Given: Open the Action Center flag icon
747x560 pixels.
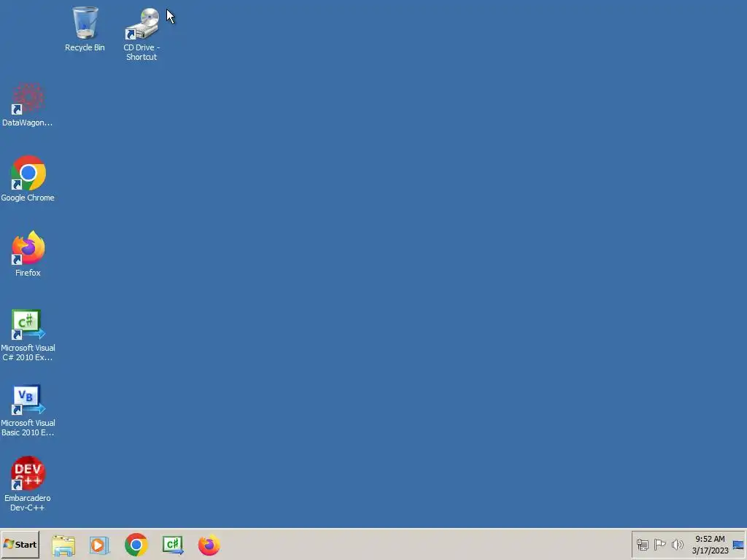Looking at the screenshot, I should 659,544.
